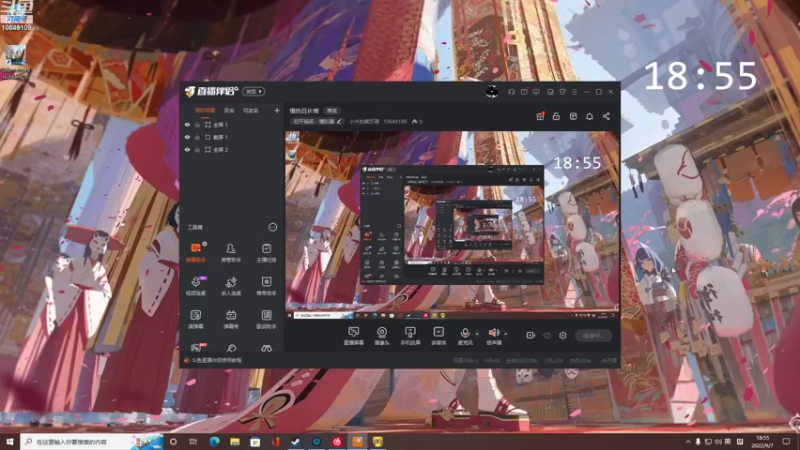Switch to the second scene tab
Image resolution: width=800 pixels, height=450 pixels.
pos(229,110)
